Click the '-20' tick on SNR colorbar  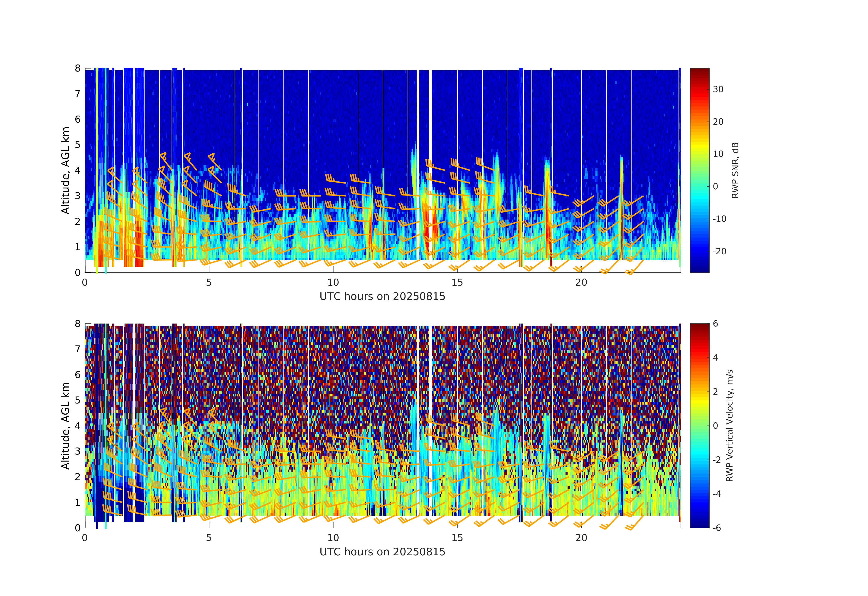point(719,251)
